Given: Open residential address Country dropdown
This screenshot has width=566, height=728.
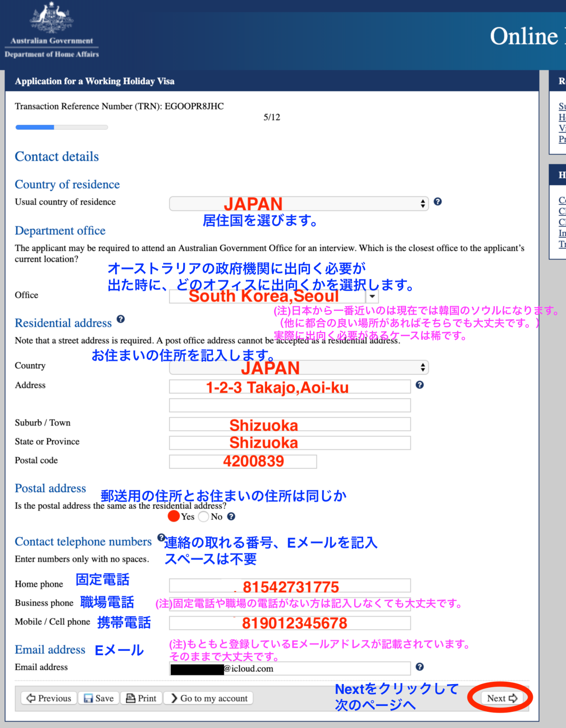Looking at the screenshot, I should tap(299, 367).
